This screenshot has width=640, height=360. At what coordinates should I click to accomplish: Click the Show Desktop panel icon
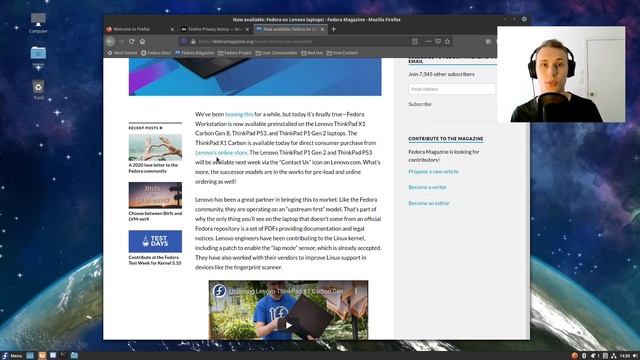[x=30, y=356]
